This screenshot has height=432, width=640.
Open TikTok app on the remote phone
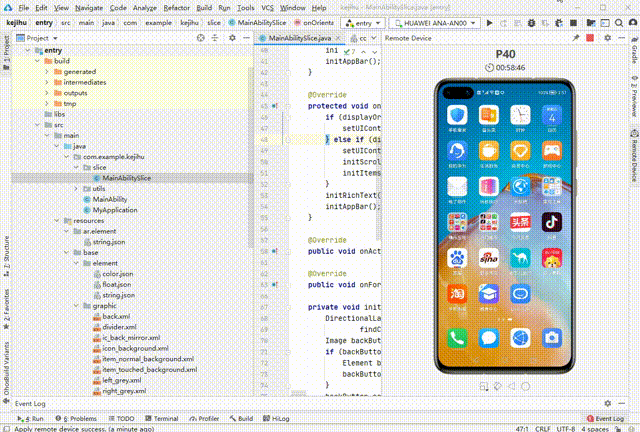coord(551,221)
